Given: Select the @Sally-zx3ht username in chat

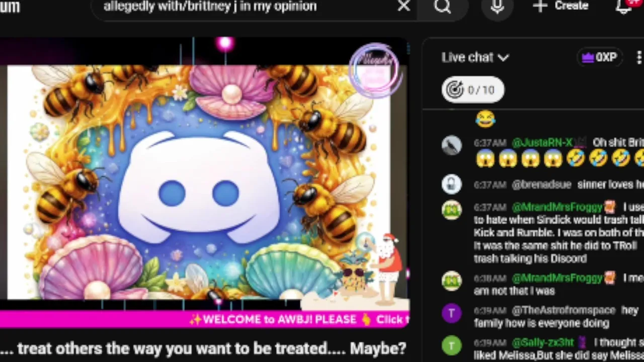Looking at the screenshot, I should (x=542, y=342).
